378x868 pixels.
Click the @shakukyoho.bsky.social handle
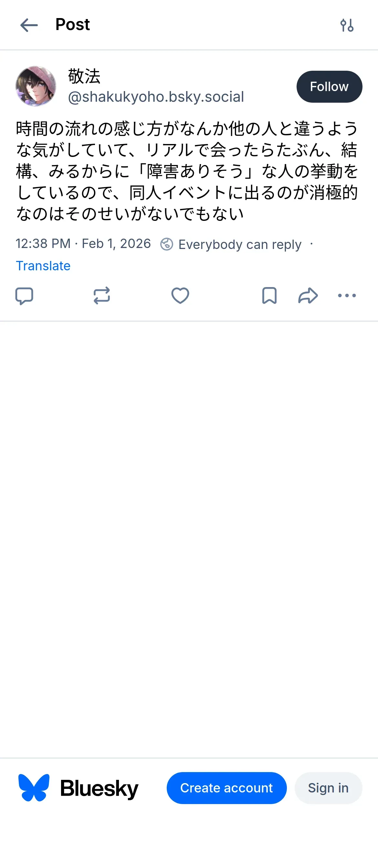coord(156,97)
